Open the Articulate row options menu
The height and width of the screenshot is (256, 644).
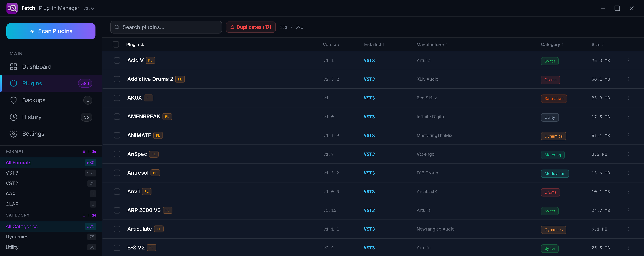629,229
